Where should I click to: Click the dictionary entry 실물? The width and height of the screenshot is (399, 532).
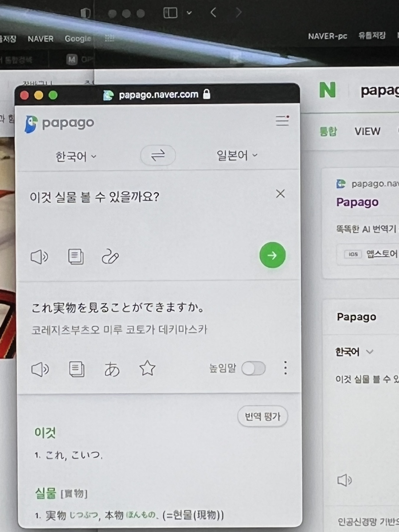click(x=46, y=493)
